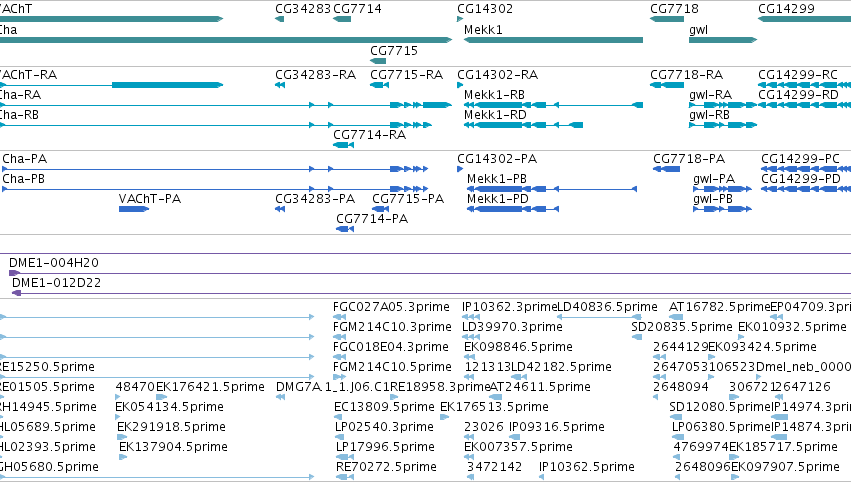
Task: Click protein gwl-PA label
Action: (x=714, y=179)
